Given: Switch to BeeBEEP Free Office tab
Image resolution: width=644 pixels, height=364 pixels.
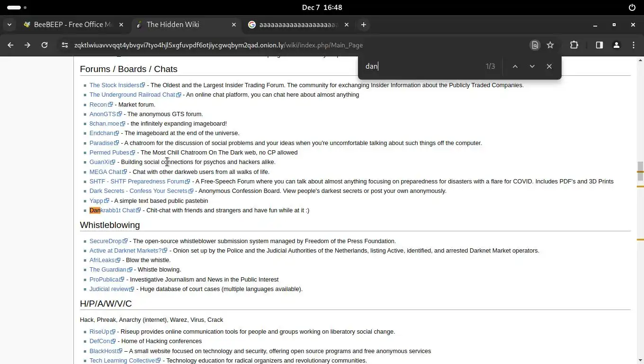Looking at the screenshot, I should tap(73, 25).
